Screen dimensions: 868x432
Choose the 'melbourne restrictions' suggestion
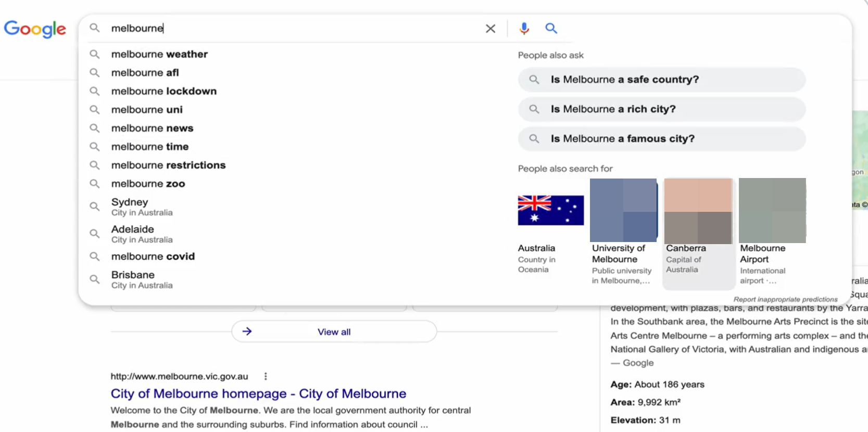[168, 165]
